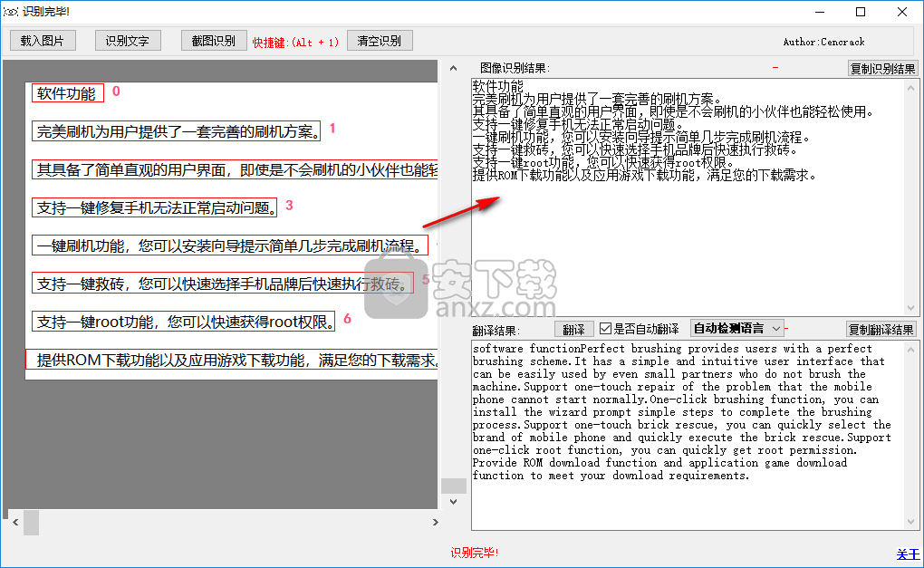Click inside the translation result text area
This screenshot has width=924, height=568.
point(688,436)
